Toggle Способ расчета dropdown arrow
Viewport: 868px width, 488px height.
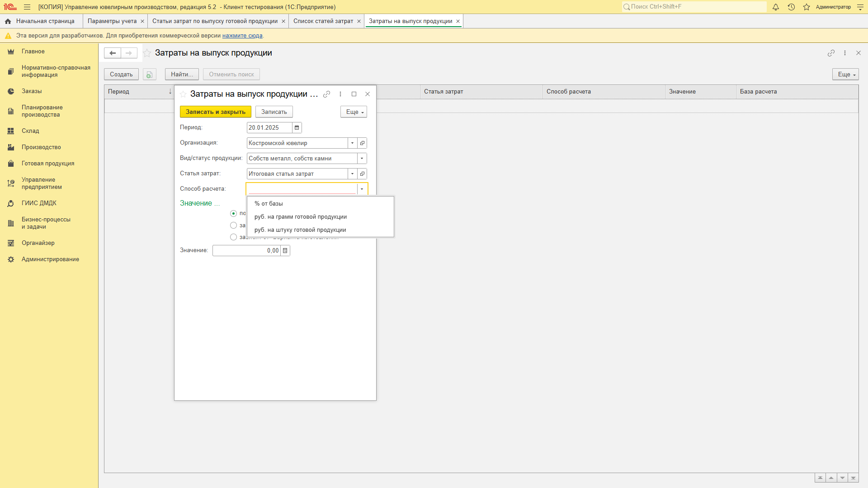pos(362,189)
